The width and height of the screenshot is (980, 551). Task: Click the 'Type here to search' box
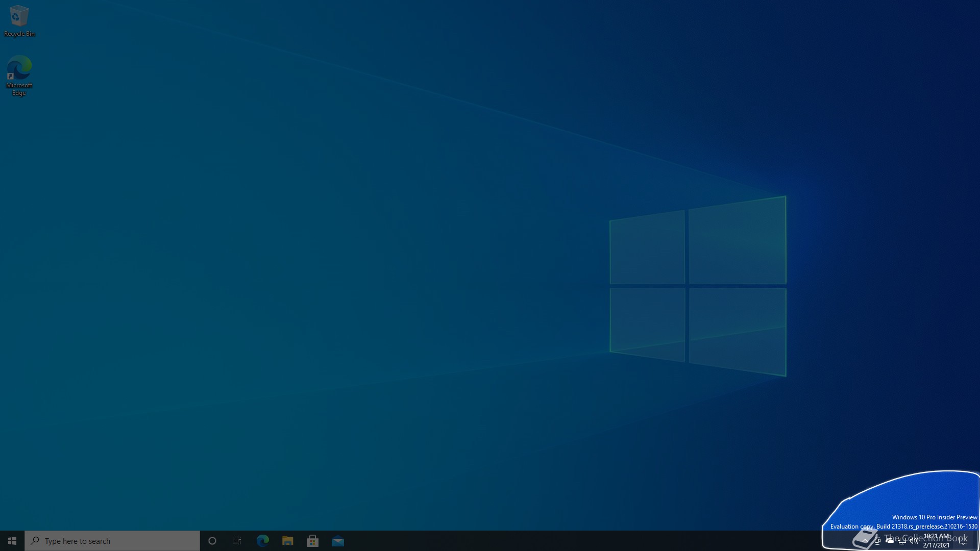(x=112, y=541)
